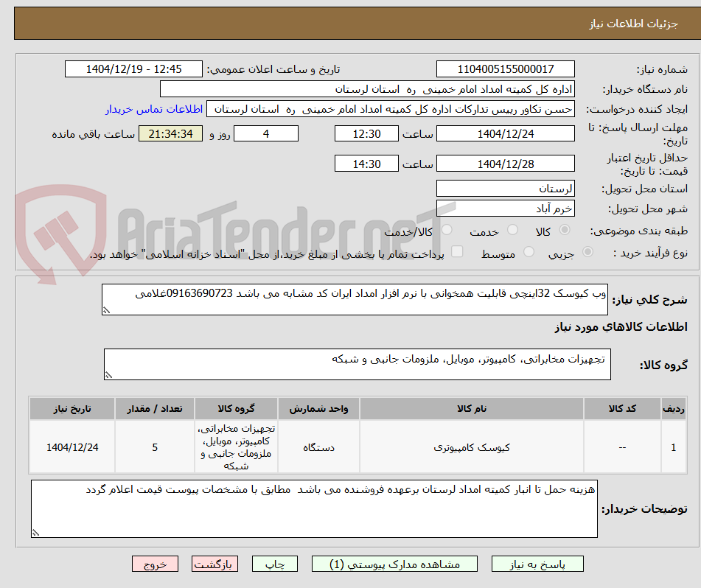701x588 pixels.
Task: Click the خروج exit button
Action: pos(155,564)
